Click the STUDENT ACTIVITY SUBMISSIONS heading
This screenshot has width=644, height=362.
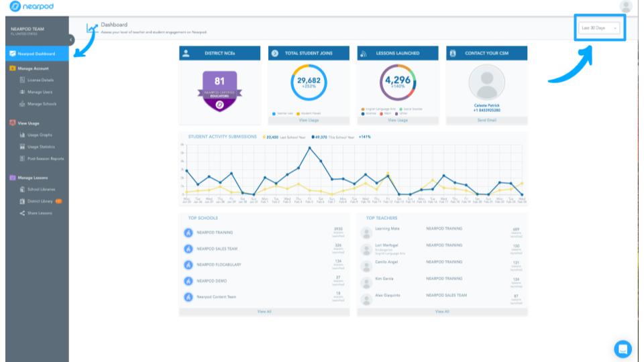point(222,137)
